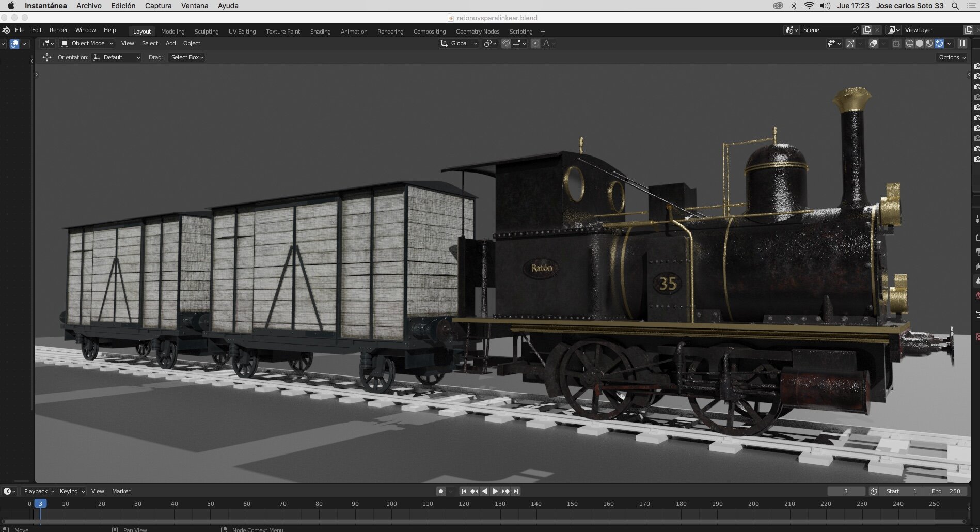Toggle proportional editing
Viewport: 980px width, 532px height.
(x=535, y=43)
